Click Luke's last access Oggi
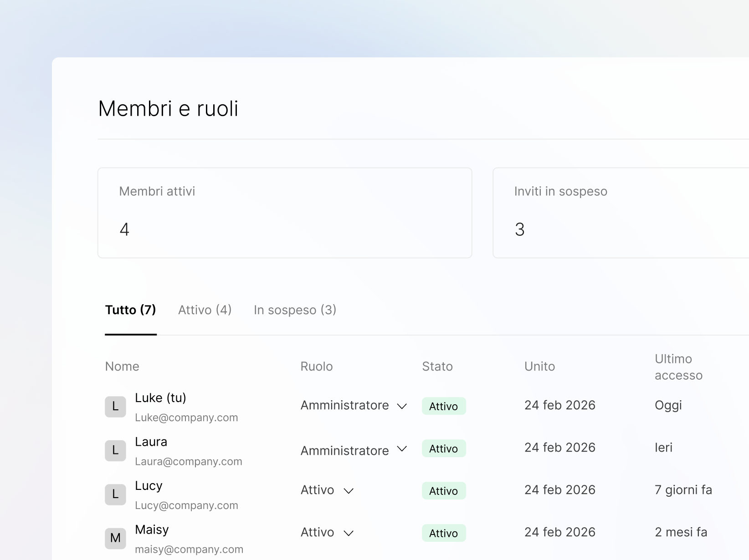Image resolution: width=749 pixels, height=560 pixels. (668, 406)
